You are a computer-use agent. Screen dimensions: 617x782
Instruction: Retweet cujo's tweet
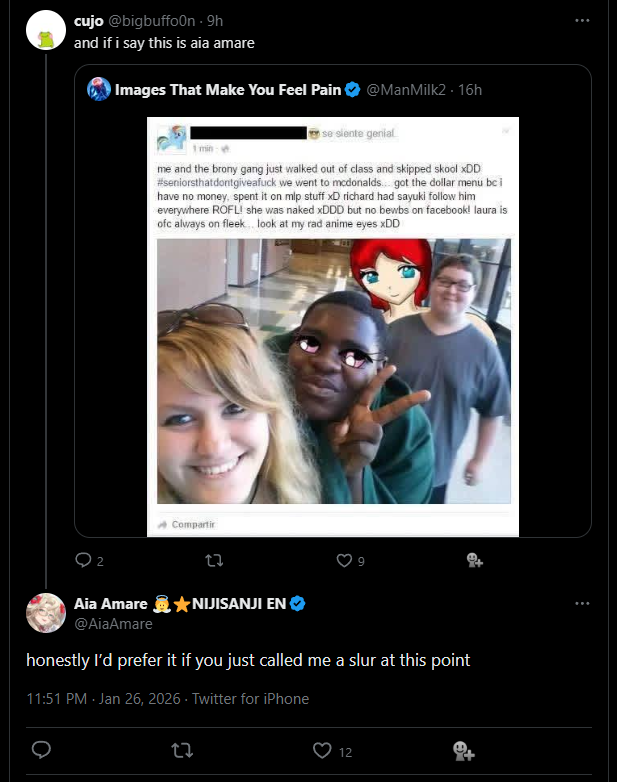pos(214,561)
